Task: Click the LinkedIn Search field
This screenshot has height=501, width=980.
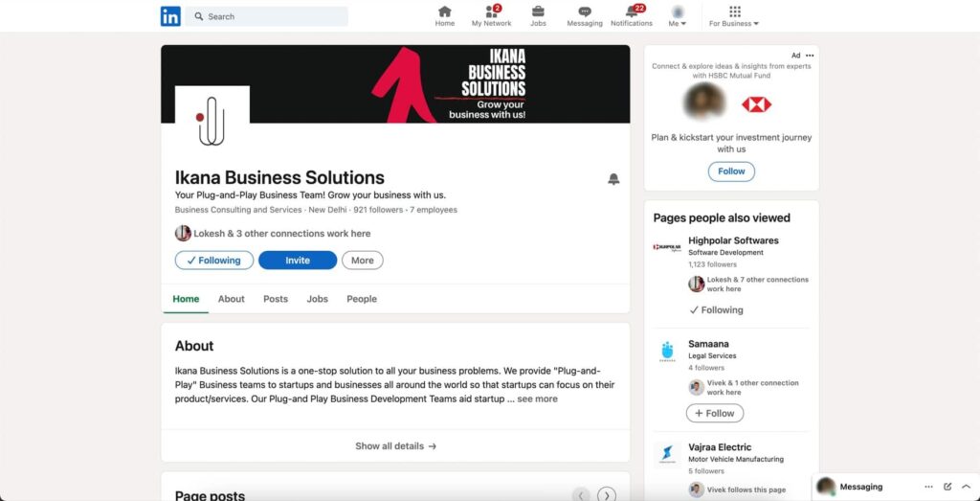Action: (x=268, y=16)
